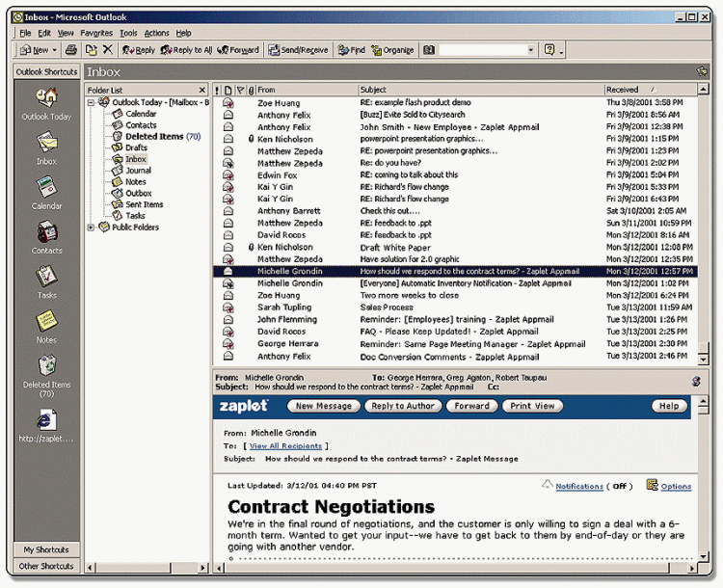
Task: Click Zaplet New Message button
Action: coord(324,406)
